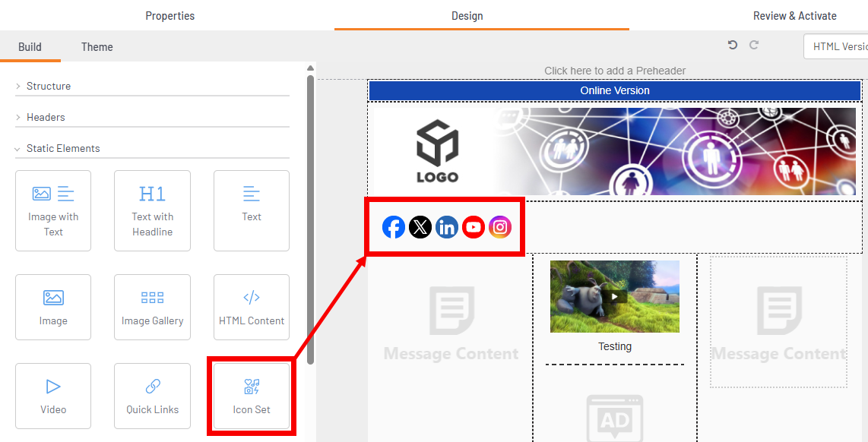Click the Facebook social icon
Screen dimensions: 868x442
(x=394, y=227)
